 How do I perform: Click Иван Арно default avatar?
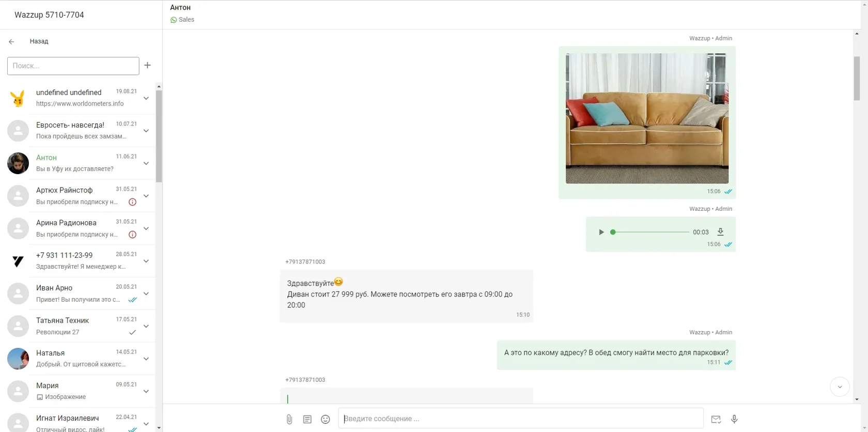pos(18,294)
